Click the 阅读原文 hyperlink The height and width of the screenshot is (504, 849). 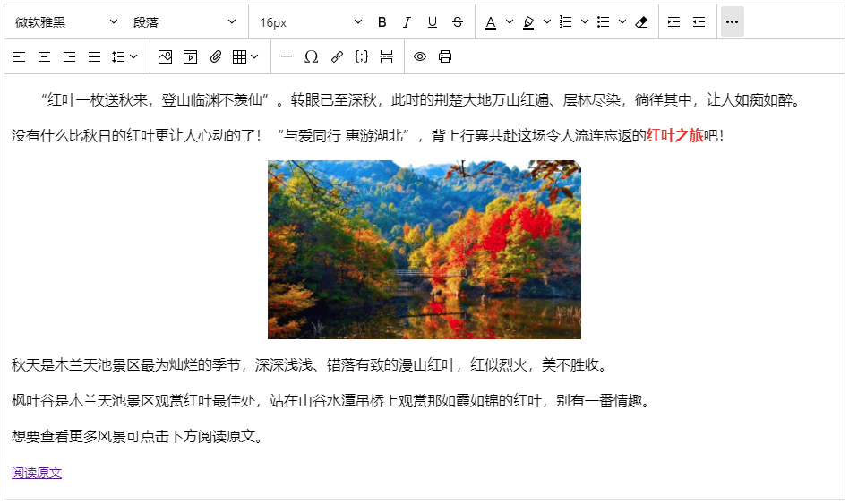point(37,474)
